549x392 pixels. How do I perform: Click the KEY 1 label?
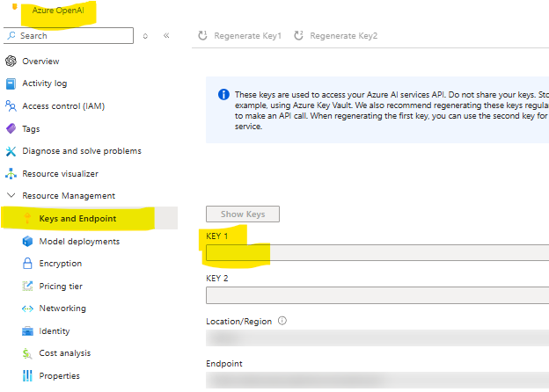(217, 236)
